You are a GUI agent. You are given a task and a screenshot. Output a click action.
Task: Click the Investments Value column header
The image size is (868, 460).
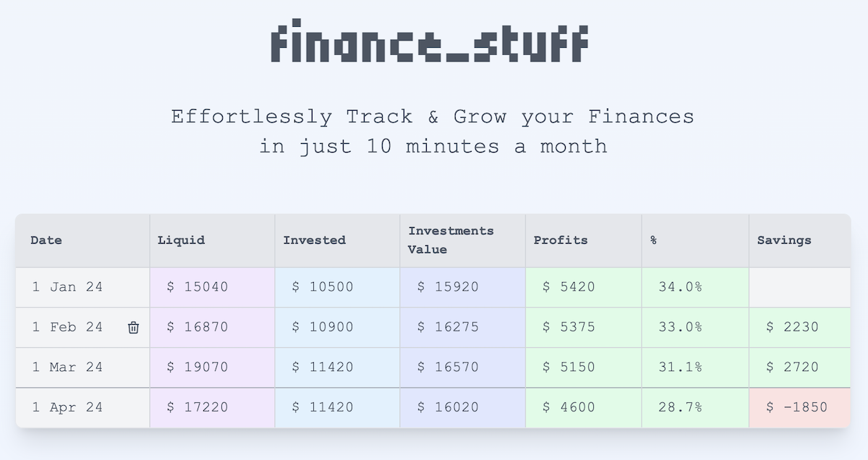click(463, 241)
